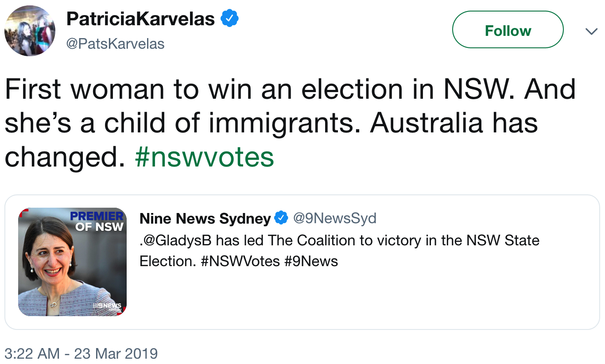Follow PatriciaKarvelas with the Follow button
Image resolution: width=605 pixels, height=364 pixels.
pos(508,30)
